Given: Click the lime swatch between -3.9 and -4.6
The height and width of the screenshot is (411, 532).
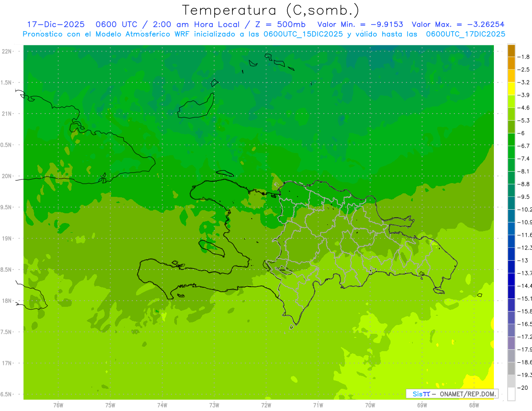Looking at the screenshot, I should (x=511, y=102).
